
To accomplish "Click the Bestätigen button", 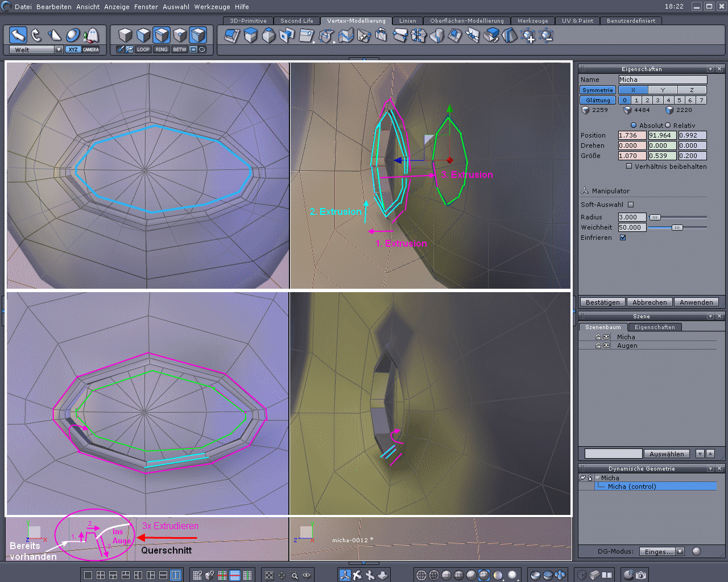I will pyautogui.click(x=603, y=302).
